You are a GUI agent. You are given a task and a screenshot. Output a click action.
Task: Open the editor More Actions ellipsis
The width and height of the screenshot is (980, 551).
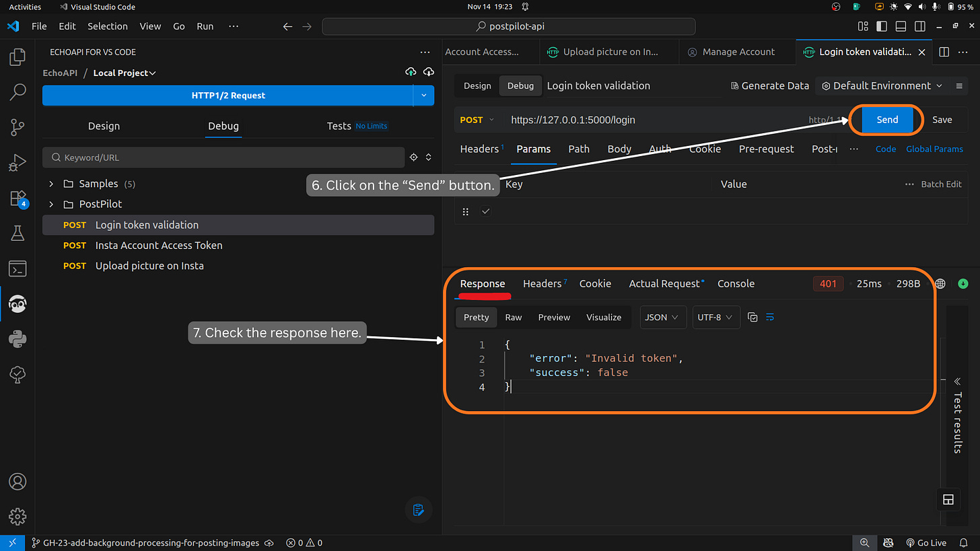click(964, 52)
